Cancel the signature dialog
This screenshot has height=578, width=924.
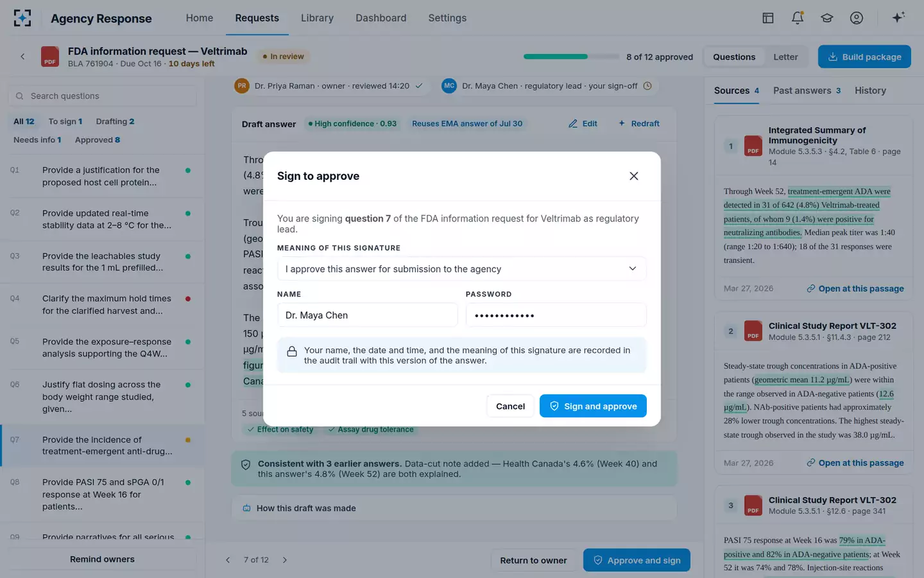(510, 406)
